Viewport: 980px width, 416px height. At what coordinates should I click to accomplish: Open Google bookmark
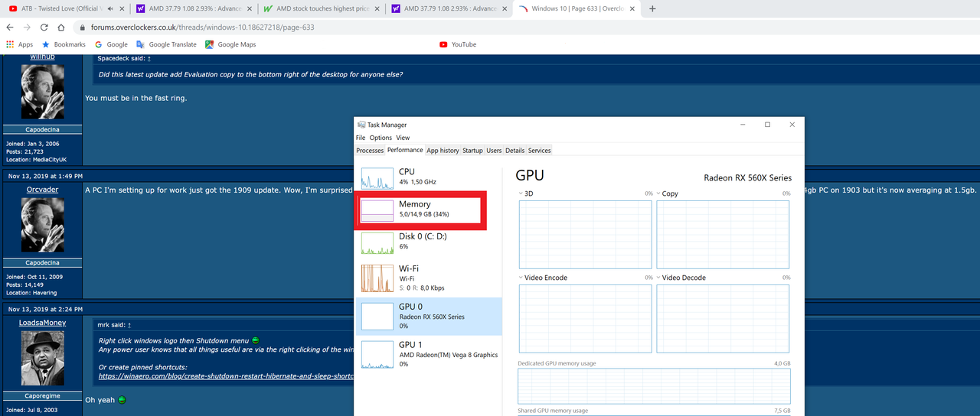click(111, 44)
